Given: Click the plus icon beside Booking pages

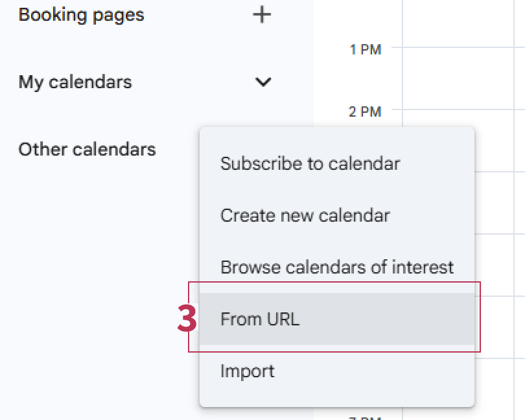Looking at the screenshot, I should pos(262,15).
